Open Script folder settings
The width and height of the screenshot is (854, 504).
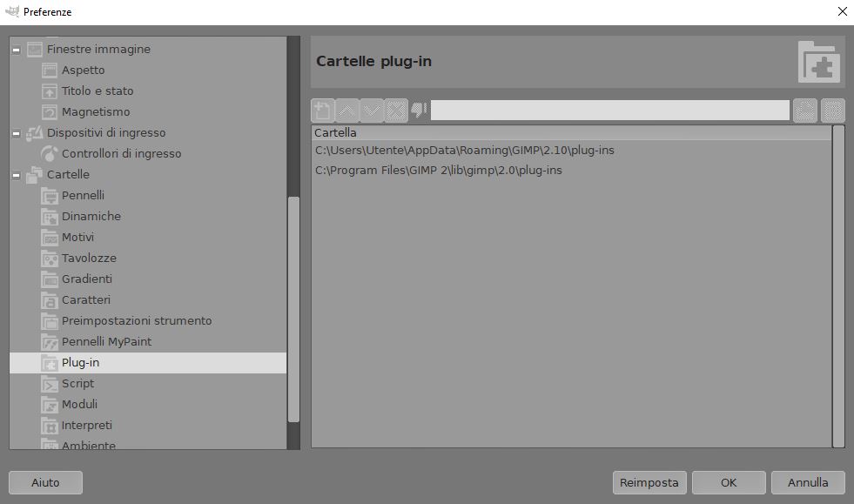click(77, 384)
